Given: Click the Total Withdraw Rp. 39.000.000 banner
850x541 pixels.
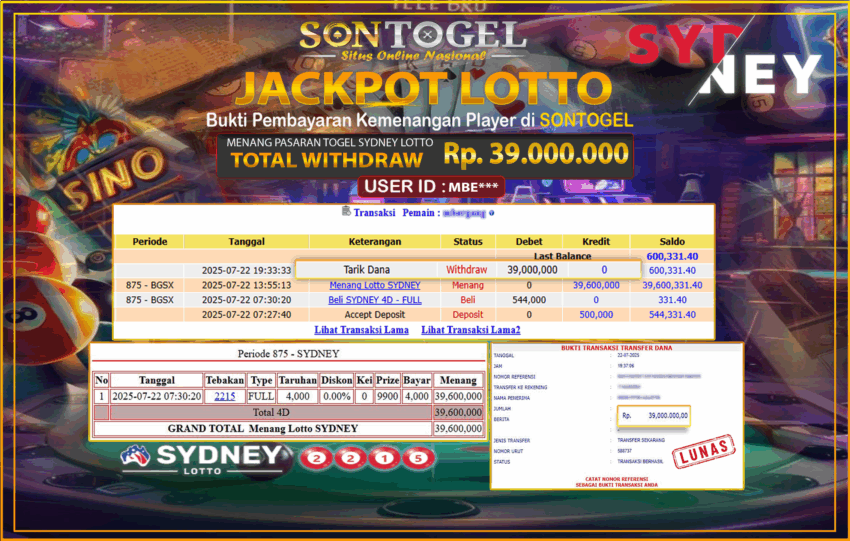Looking at the screenshot, I should (x=424, y=155).
